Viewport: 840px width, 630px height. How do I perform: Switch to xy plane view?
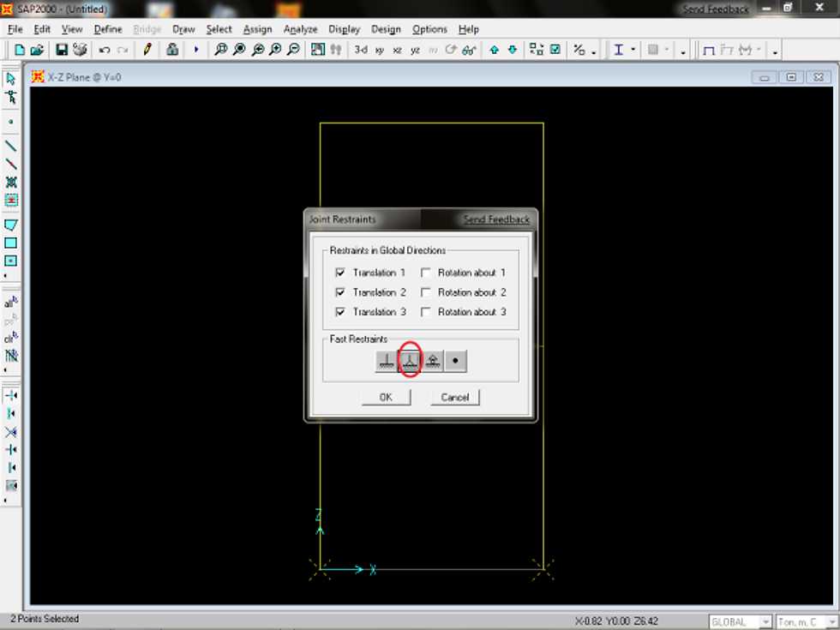379,51
